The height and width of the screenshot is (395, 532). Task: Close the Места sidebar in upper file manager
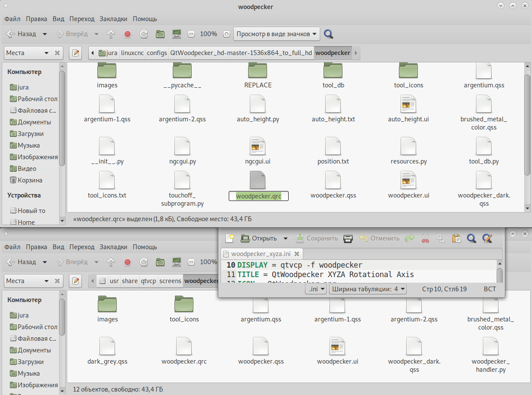point(57,53)
